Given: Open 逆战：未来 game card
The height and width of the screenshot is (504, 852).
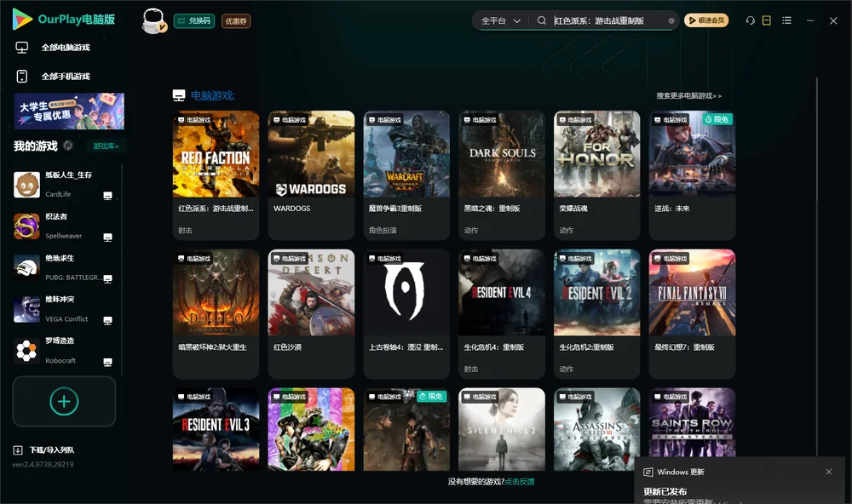Looking at the screenshot, I should pyautogui.click(x=692, y=175).
